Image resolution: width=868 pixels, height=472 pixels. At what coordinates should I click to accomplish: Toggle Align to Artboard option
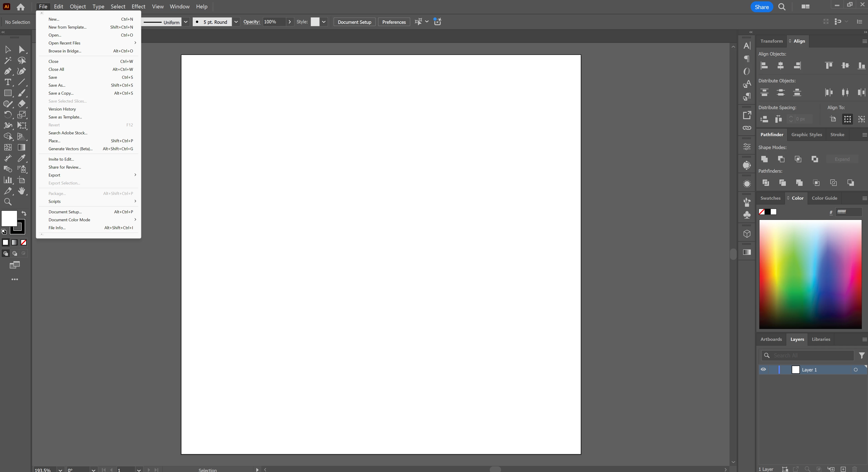point(833,119)
